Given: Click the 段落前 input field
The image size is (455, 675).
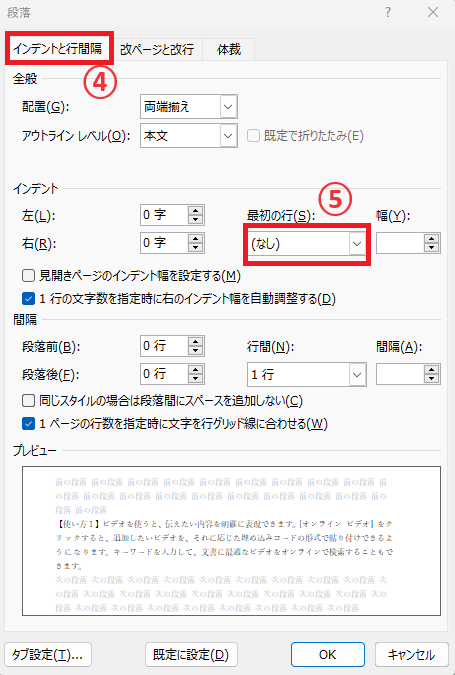Looking at the screenshot, I should click(164, 346).
